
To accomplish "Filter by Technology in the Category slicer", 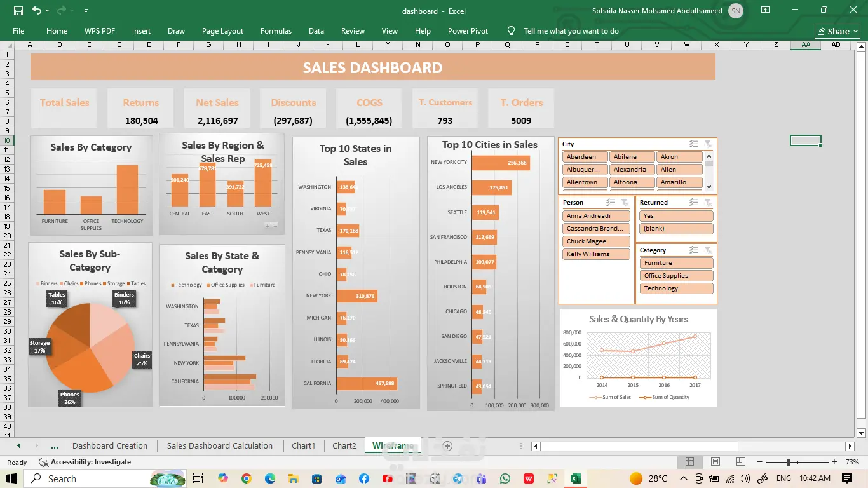I will [677, 288].
